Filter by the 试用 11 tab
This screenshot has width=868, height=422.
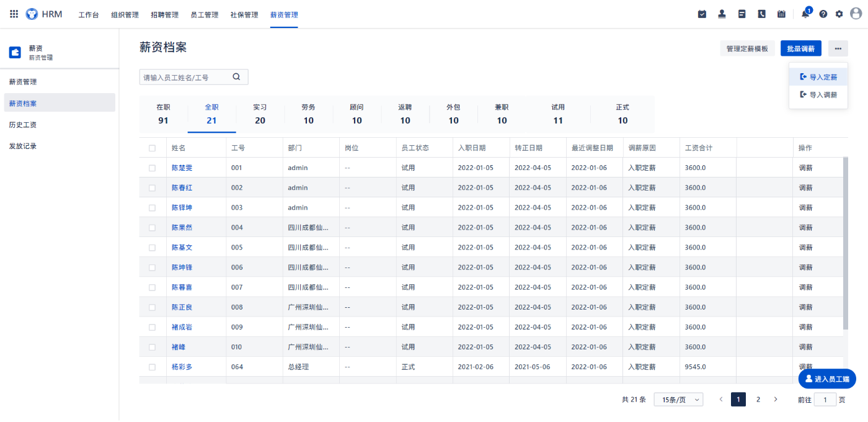click(x=558, y=114)
